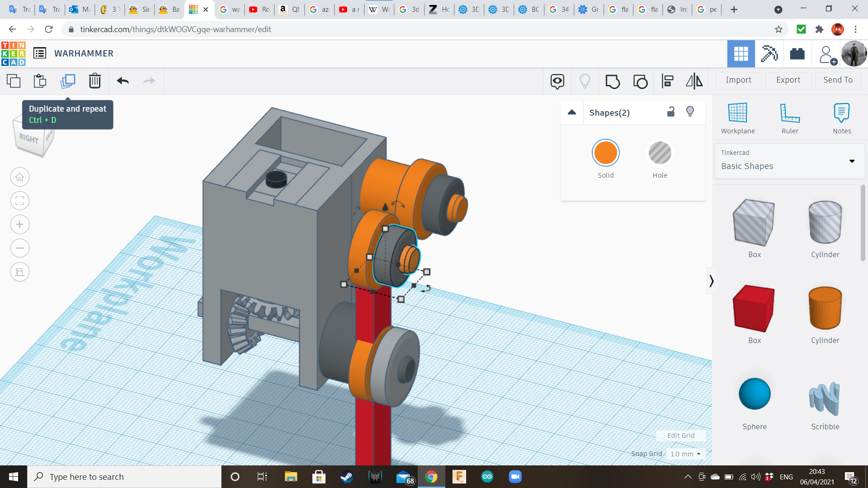This screenshot has width=868, height=488.
Task: Click the Export button
Action: point(788,80)
